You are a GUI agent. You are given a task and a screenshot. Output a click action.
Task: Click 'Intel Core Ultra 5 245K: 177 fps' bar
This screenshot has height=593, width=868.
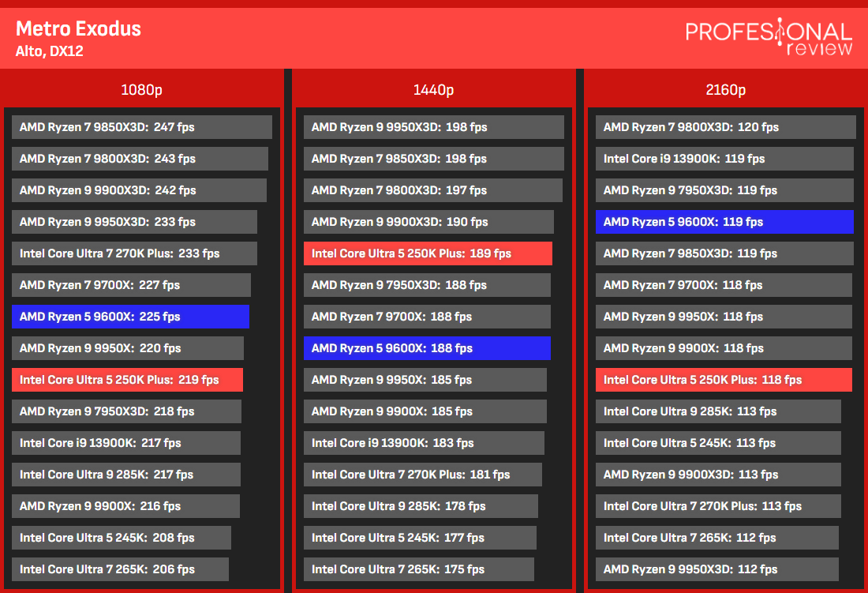(x=420, y=537)
